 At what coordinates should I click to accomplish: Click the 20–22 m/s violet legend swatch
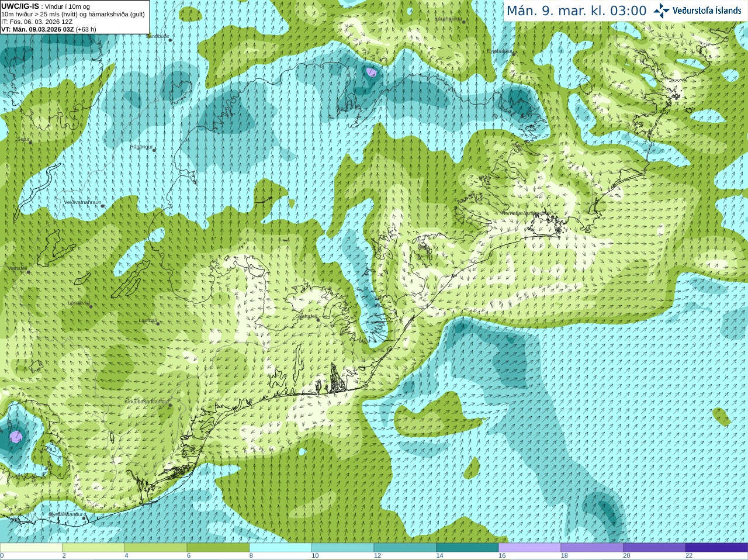click(654, 548)
